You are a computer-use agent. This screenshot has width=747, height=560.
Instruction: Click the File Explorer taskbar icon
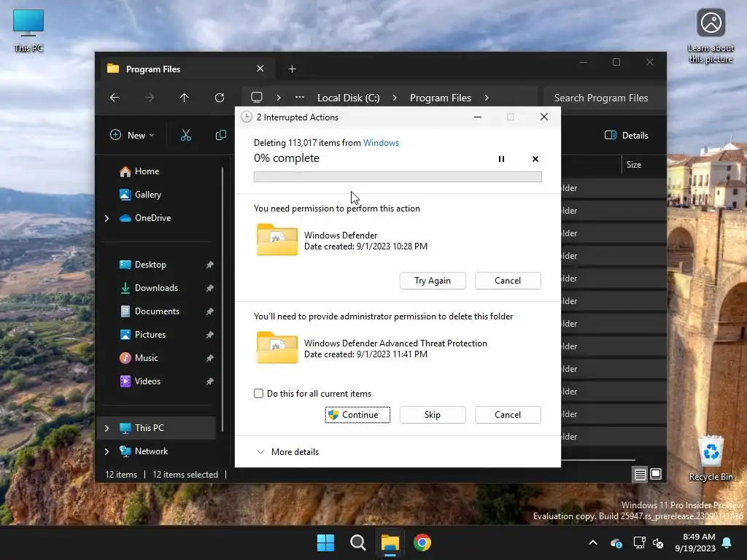click(x=390, y=542)
